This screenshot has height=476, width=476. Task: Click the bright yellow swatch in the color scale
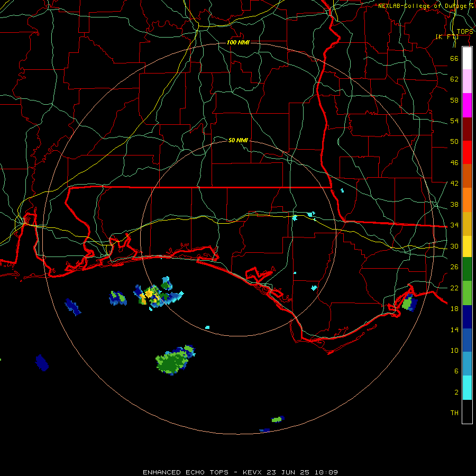click(x=467, y=246)
